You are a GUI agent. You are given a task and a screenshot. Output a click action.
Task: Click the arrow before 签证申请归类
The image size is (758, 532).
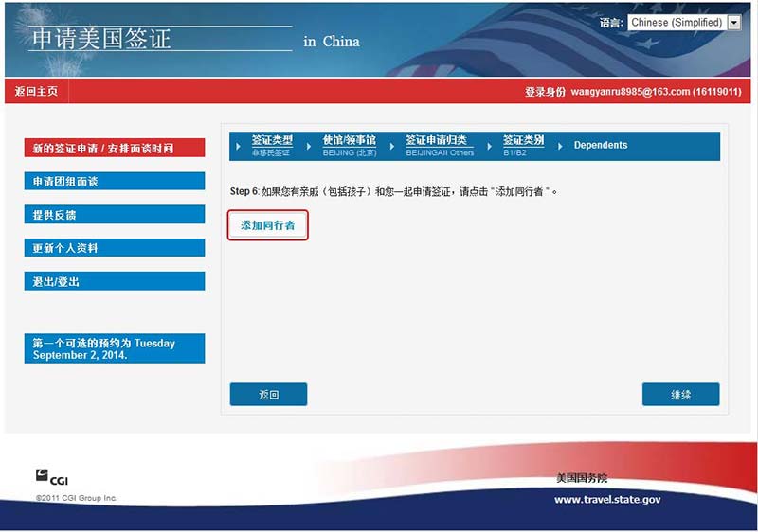click(x=391, y=146)
